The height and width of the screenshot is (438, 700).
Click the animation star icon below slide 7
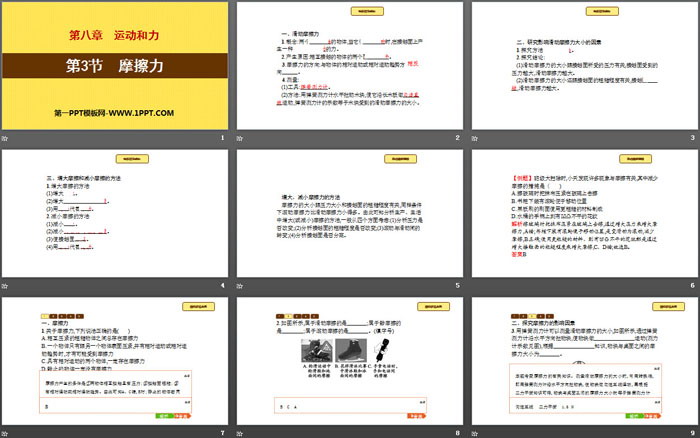[x=6, y=431]
